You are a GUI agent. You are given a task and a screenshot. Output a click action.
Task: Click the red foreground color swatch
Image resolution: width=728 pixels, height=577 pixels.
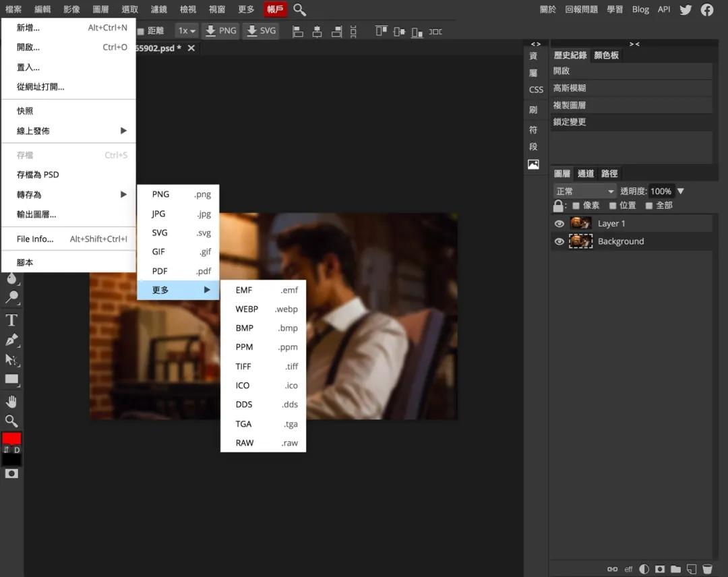click(x=11, y=438)
